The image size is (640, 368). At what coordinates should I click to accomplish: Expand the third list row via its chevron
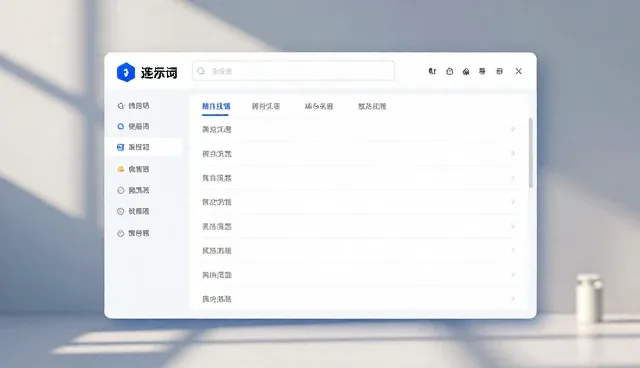click(x=513, y=178)
